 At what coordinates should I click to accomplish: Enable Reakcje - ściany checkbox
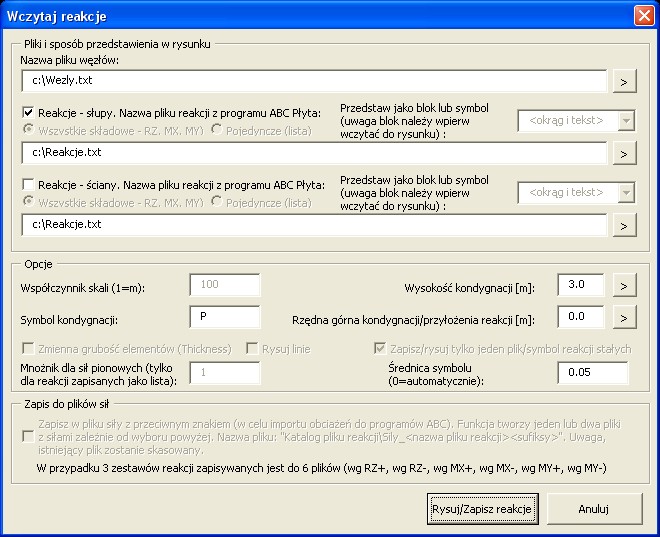(27, 185)
